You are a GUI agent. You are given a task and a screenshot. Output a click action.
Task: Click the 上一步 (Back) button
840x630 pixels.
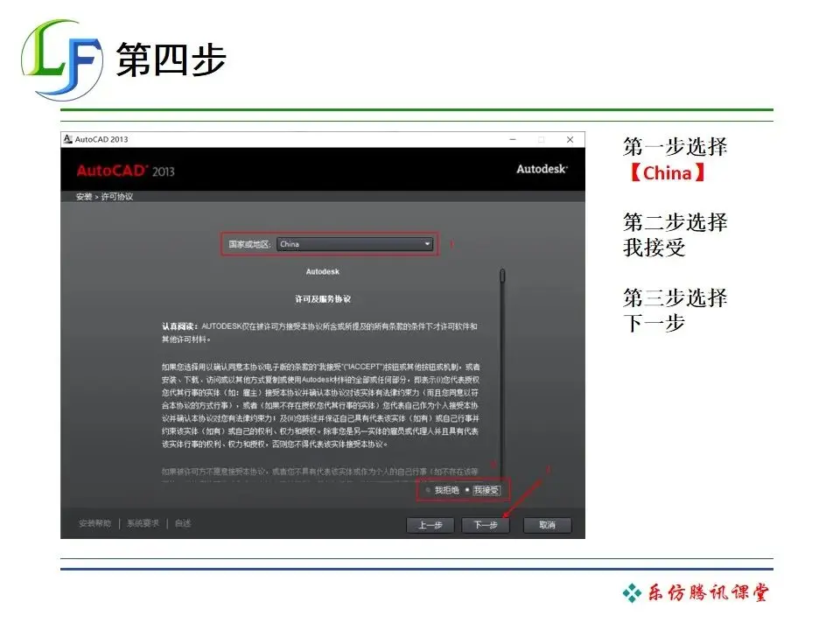(430, 525)
